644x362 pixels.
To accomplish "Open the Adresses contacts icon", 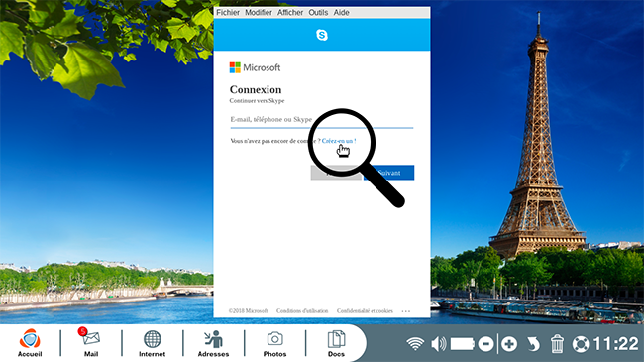I will (213, 343).
